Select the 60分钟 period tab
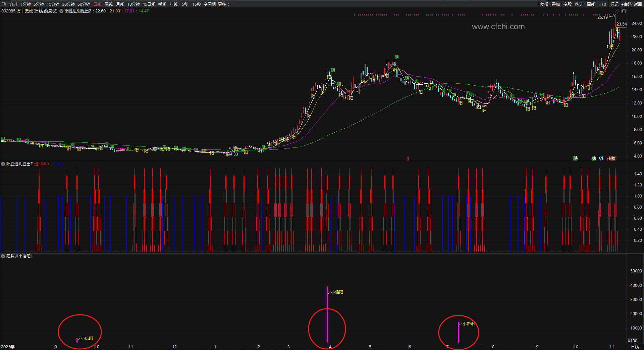The image size is (644, 350). (x=84, y=4)
